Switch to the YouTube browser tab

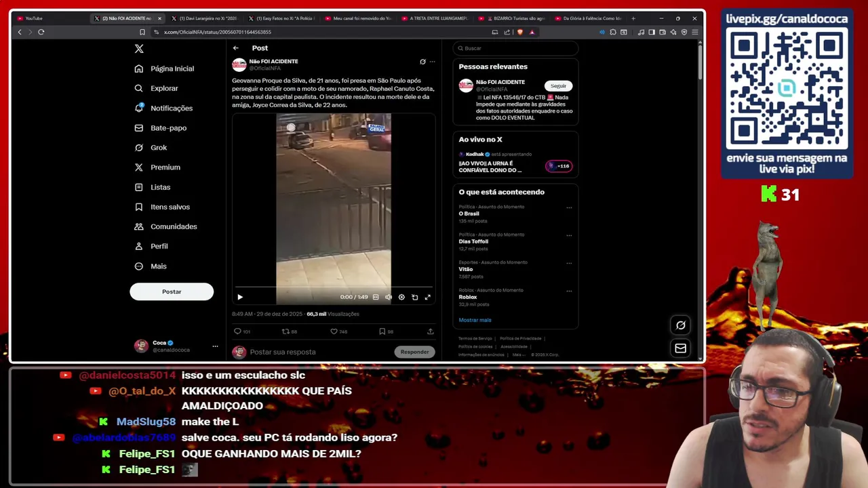point(50,18)
